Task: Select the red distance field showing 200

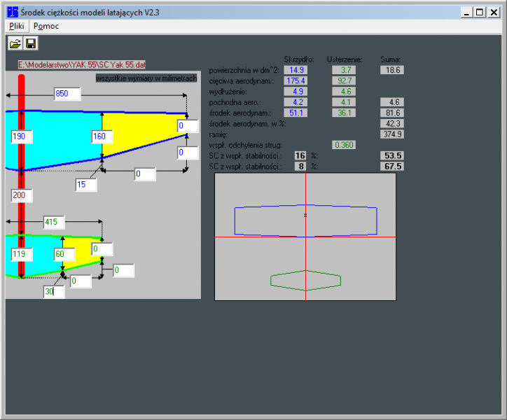Action: click(x=24, y=195)
